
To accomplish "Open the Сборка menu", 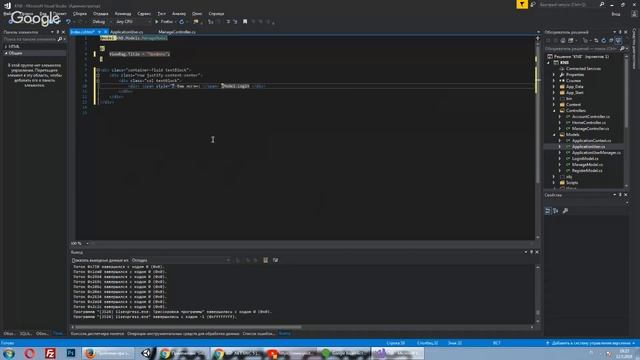I will (x=80, y=13).
